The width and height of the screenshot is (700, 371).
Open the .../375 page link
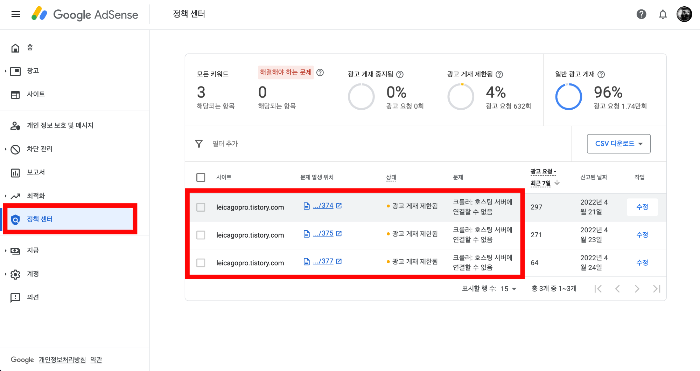(323, 233)
